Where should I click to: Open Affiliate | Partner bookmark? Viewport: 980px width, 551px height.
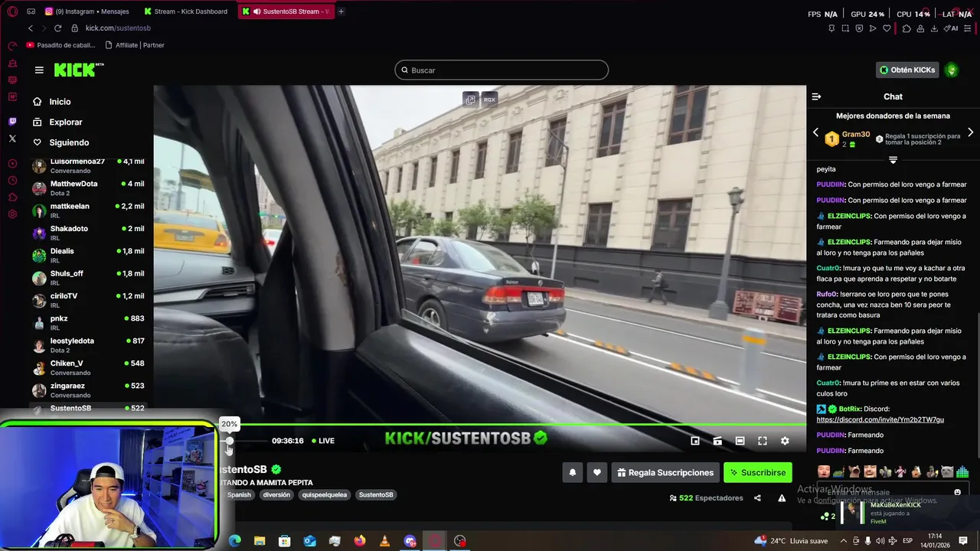tap(135, 45)
